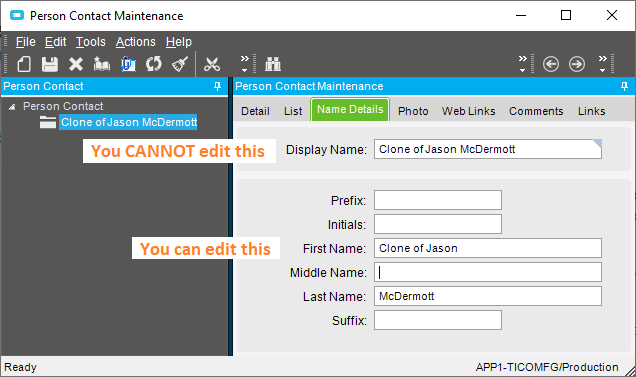Refresh the form with circular arrows icon
Image resolution: width=636 pixels, height=377 pixels.
click(154, 64)
